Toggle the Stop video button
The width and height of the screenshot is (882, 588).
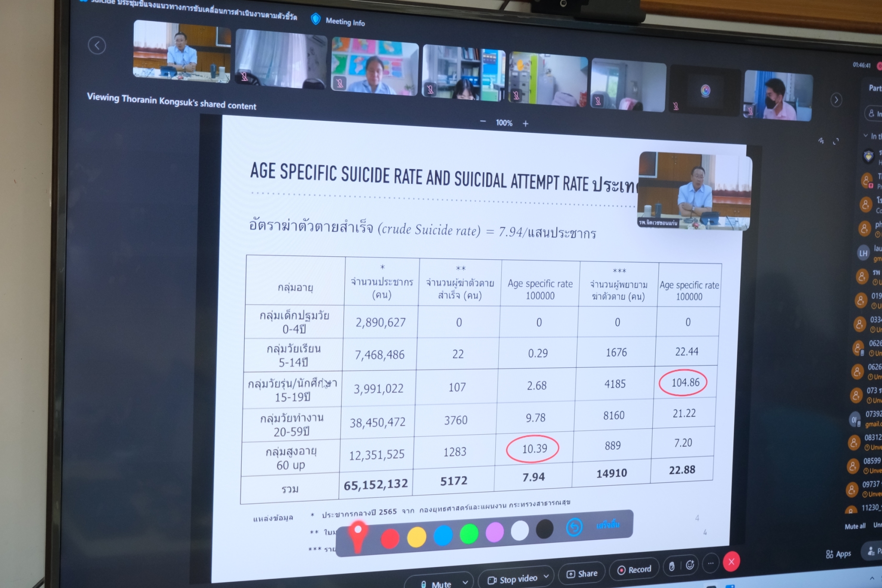coord(513,579)
